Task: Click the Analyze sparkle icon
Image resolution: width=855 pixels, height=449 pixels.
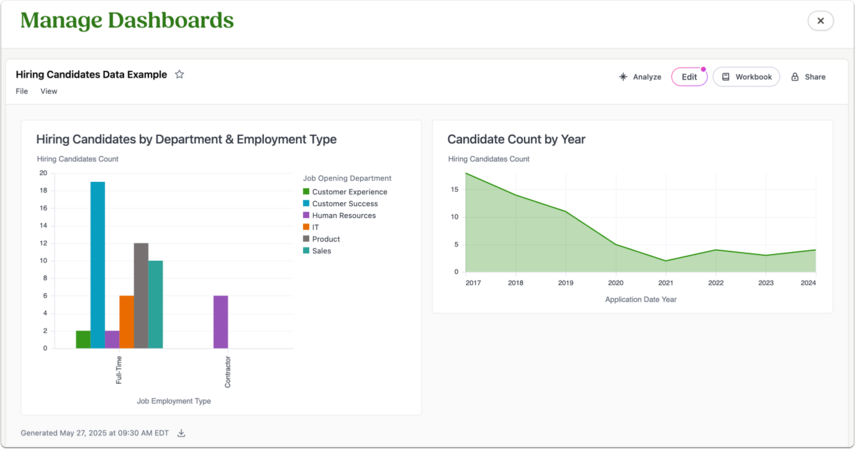Action: pos(623,77)
